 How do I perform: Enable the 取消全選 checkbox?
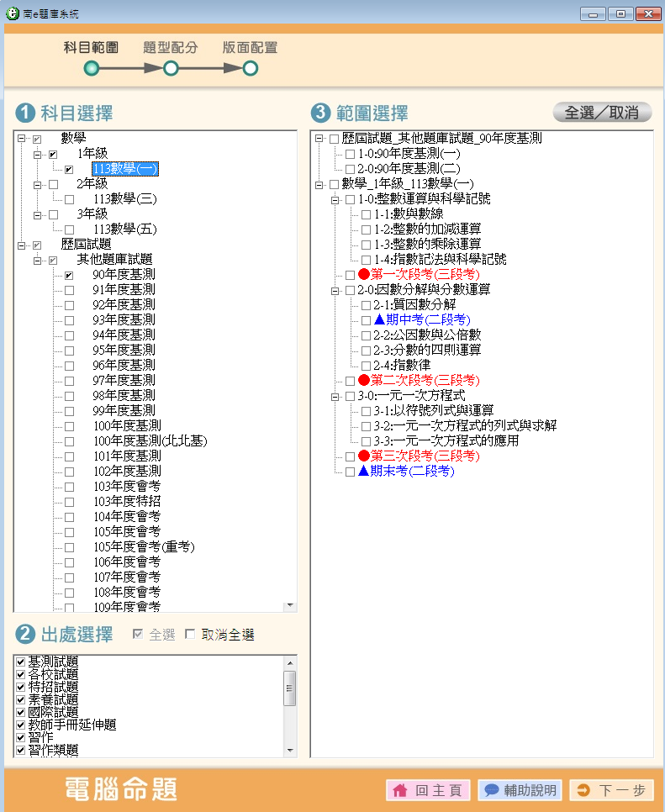tap(190, 635)
